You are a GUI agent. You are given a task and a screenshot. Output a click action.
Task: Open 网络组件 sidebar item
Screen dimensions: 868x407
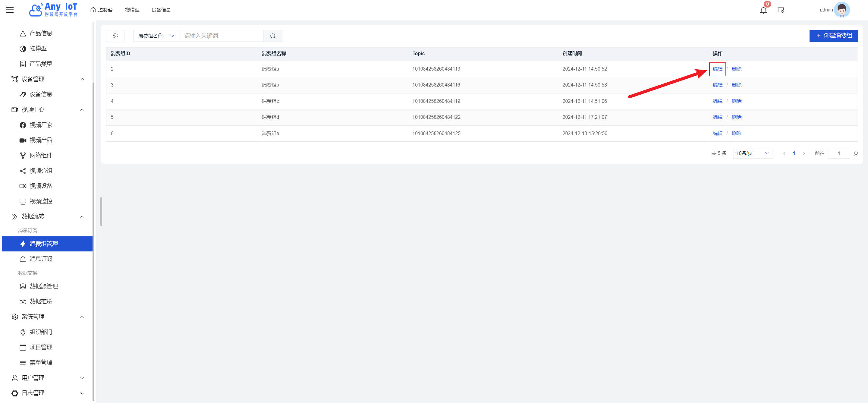40,155
